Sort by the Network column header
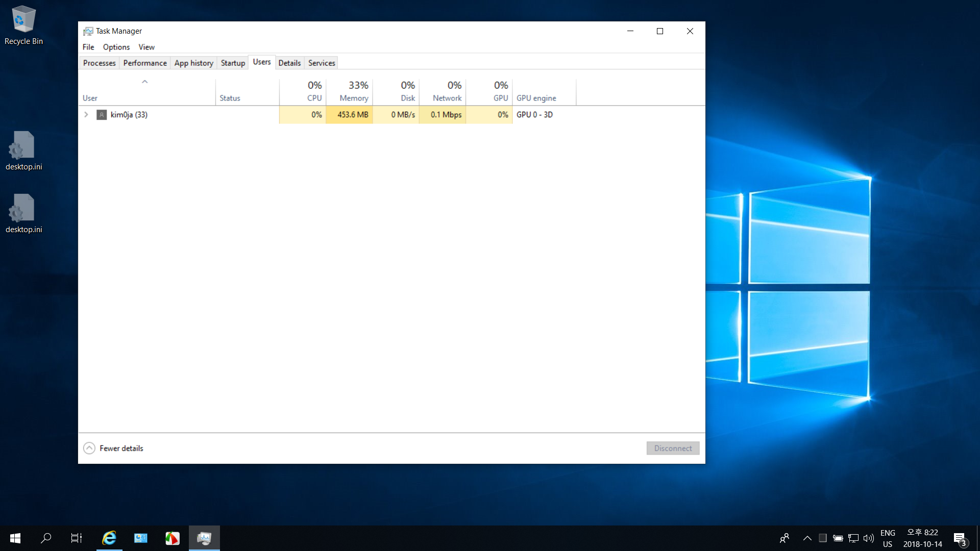Screen dimensions: 980x551 click(443, 92)
